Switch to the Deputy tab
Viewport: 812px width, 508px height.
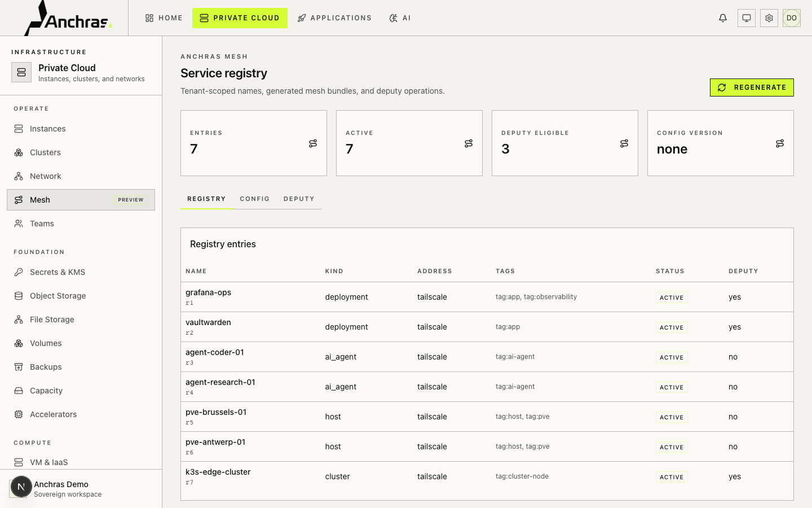299,199
